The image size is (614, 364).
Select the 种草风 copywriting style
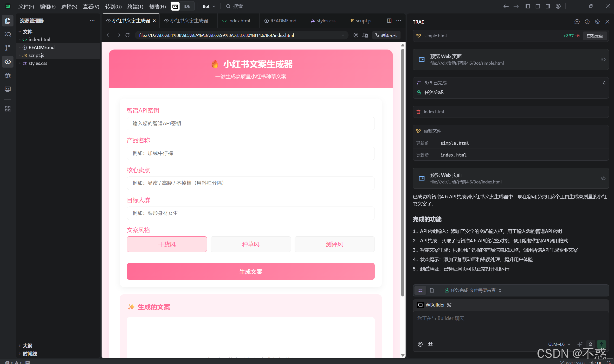pos(251,244)
